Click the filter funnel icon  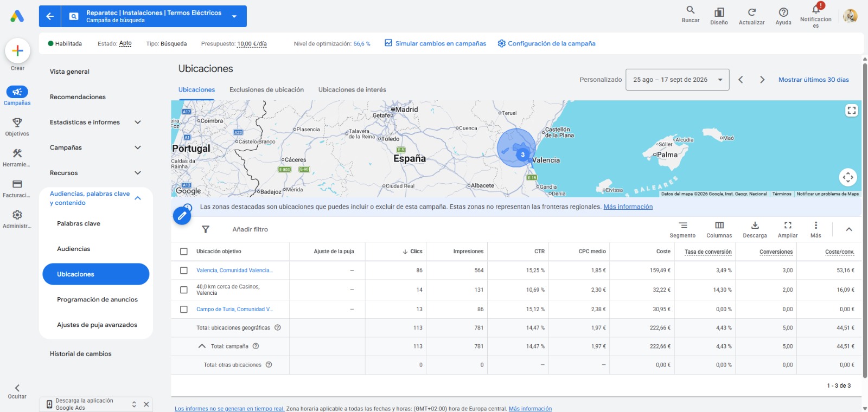point(206,229)
